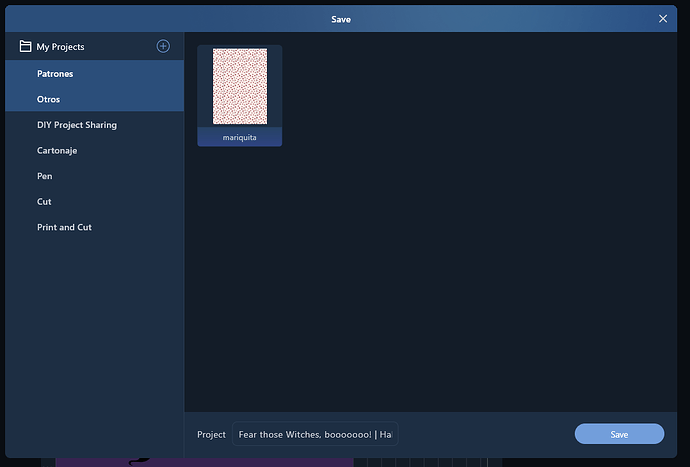This screenshot has width=690, height=467.
Task: Select the mariquita project thumbnail image
Action: coord(240,87)
